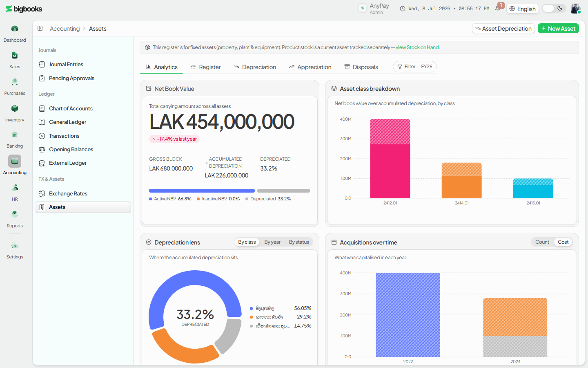This screenshot has height=368, width=588.
Task: Switch to the Analytics tab
Action: (x=162, y=67)
